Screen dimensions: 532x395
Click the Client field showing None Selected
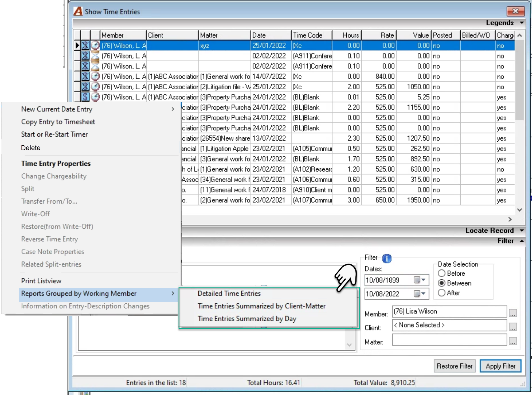point(449,325)
